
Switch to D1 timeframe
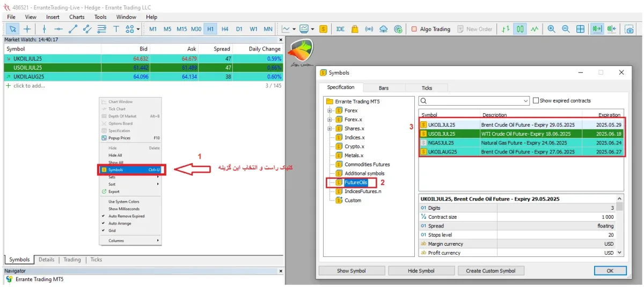[239, 29]
